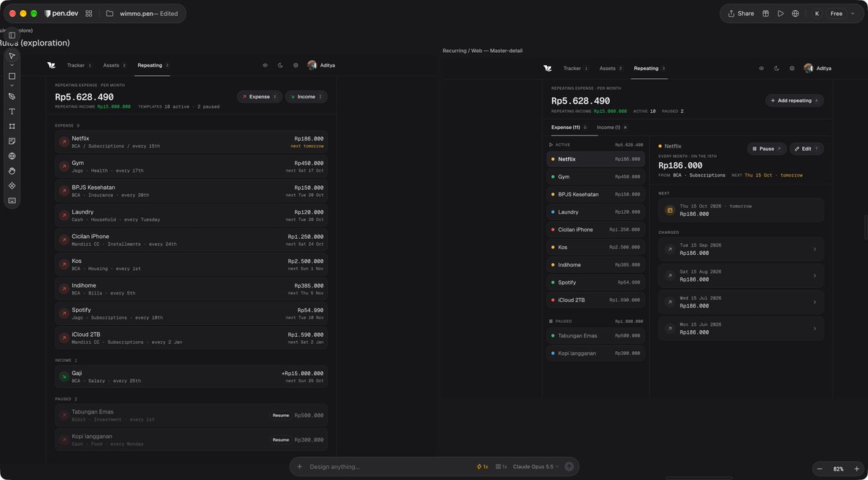868x480 pixels.
Task: Open Wed 15 Jul 2026 charge chevron
Action: (814, 302)
